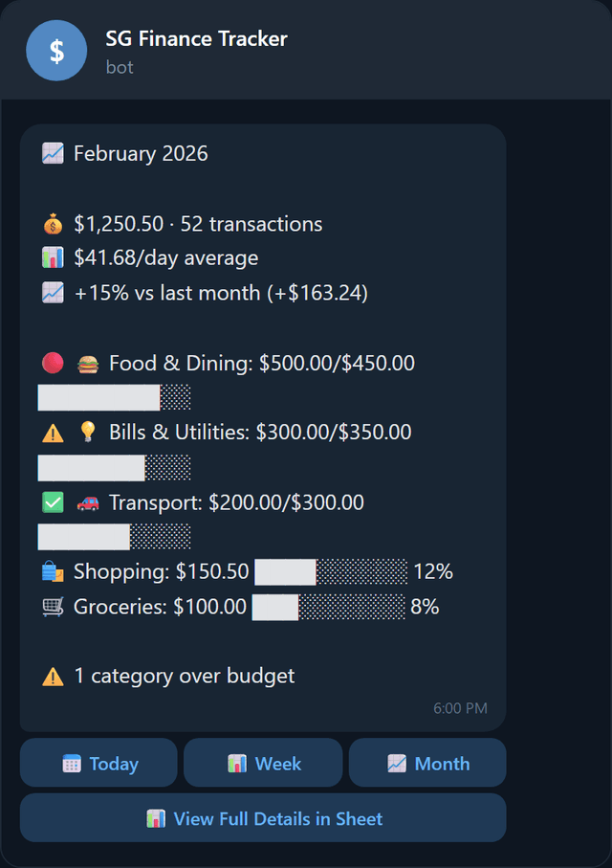Click the warning triangle on Bills & Utilities
The height and width of the screenshot is (868, 612).
coord(51,432)
